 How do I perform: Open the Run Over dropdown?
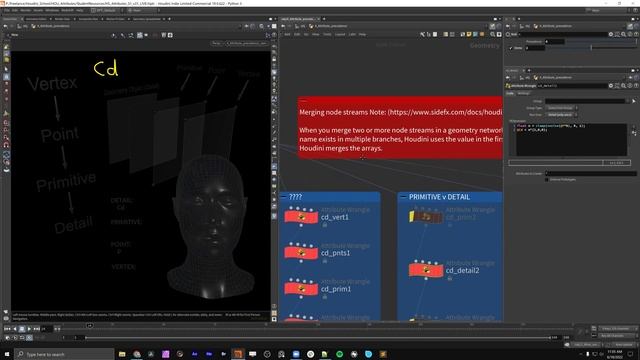point(562,115)
